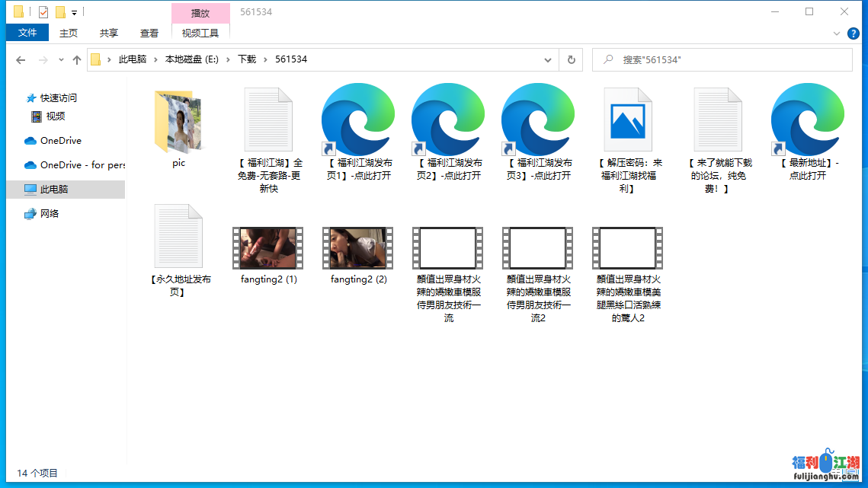Open the 共享 ribbon tab

[x=109, y=33]
